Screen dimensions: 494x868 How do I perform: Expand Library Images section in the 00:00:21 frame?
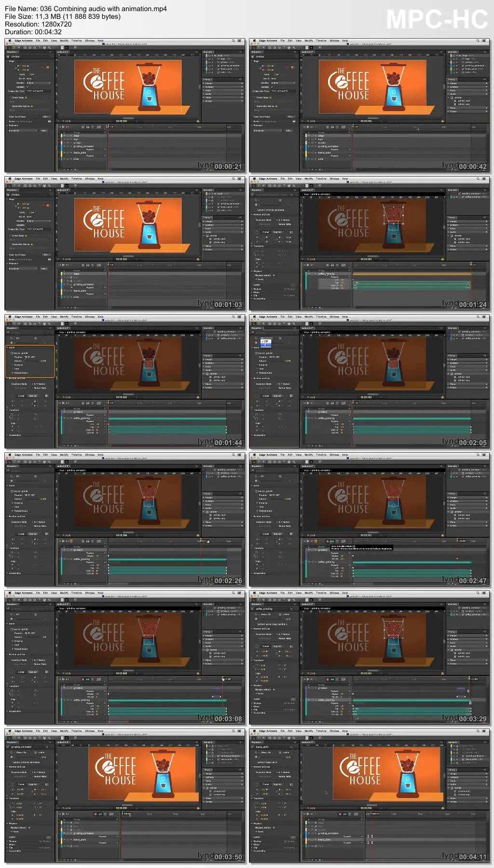(204, 84)
